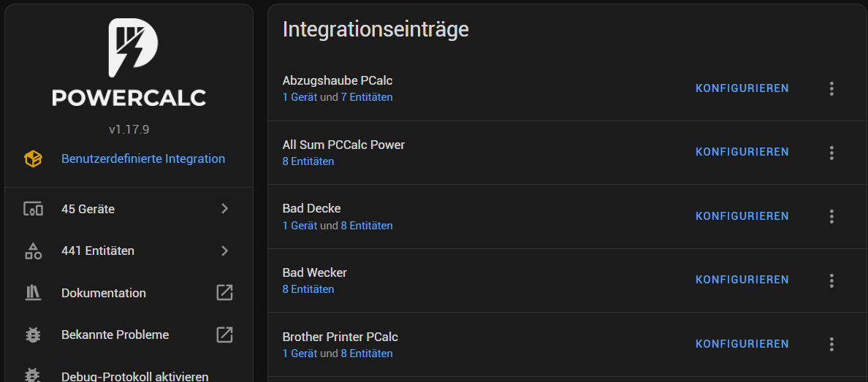Viewport: 868px width, 382px height.
Task: Expand the 441 Entitäten chevron
Action: pos(225,251)
